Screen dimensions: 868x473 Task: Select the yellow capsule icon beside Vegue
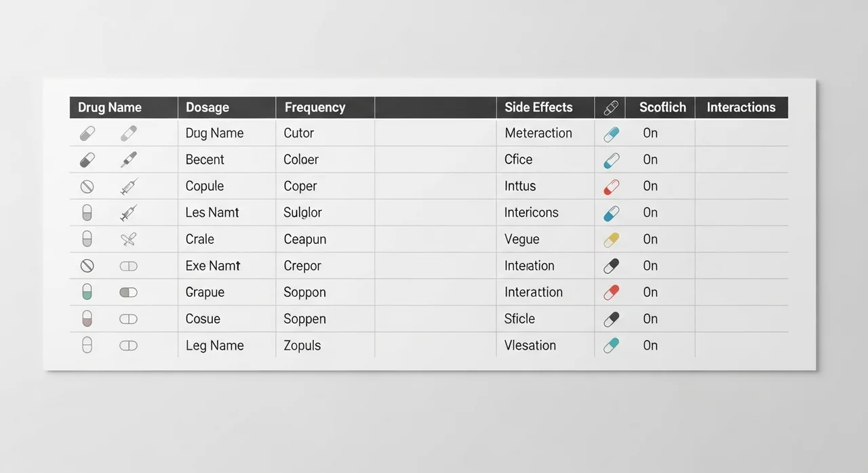point(611,239)
